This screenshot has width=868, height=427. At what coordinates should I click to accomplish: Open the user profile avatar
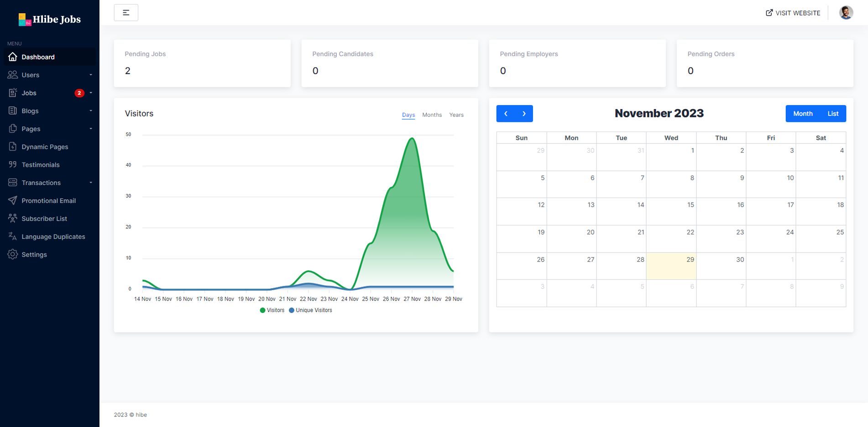point(846,13)
